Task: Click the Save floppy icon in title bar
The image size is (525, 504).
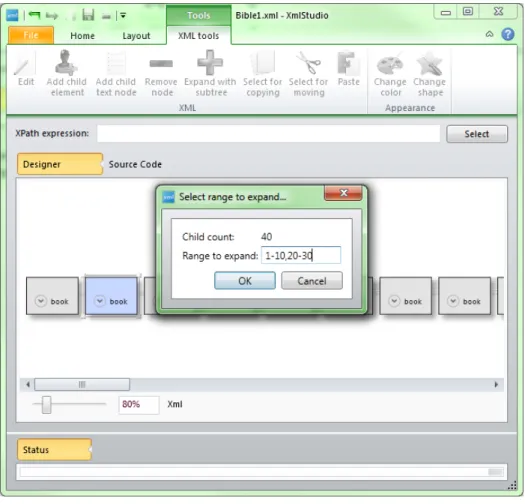Action: [88, 15]
